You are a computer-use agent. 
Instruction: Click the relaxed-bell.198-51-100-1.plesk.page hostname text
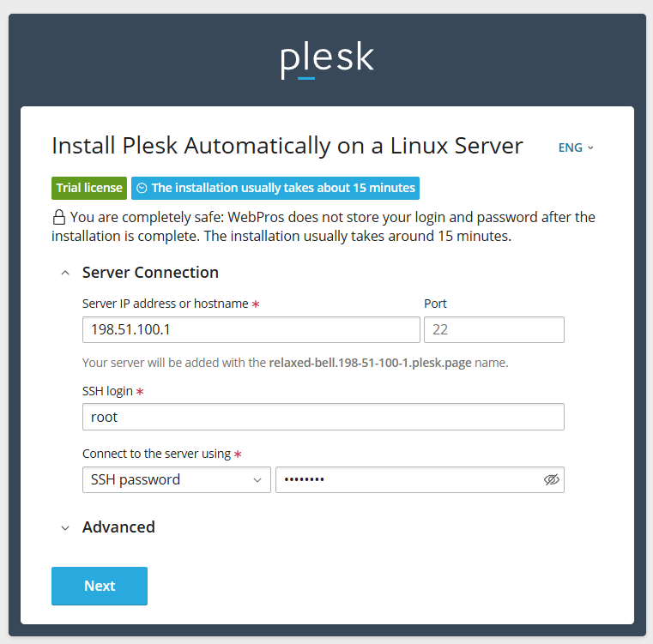(x=370, y=363)
